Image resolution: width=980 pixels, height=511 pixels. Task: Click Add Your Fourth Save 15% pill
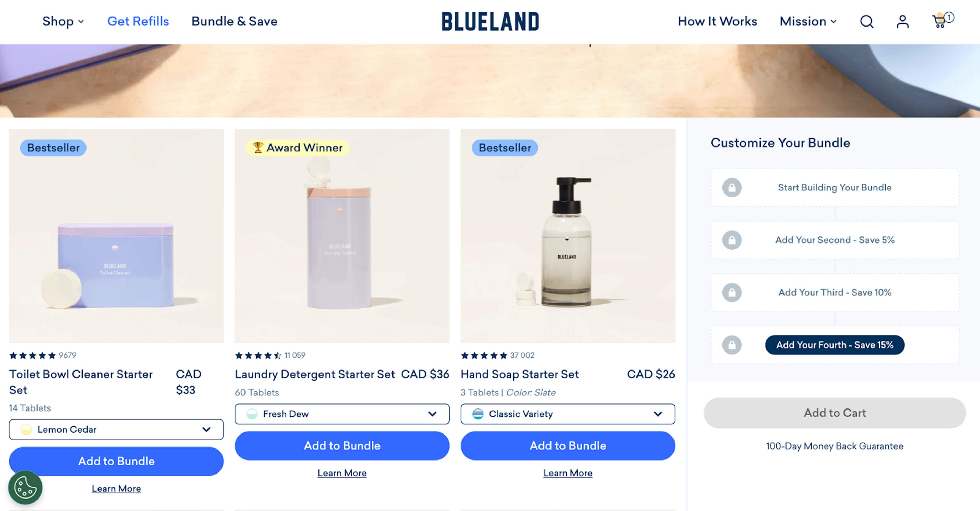click(x=835, y=345)
